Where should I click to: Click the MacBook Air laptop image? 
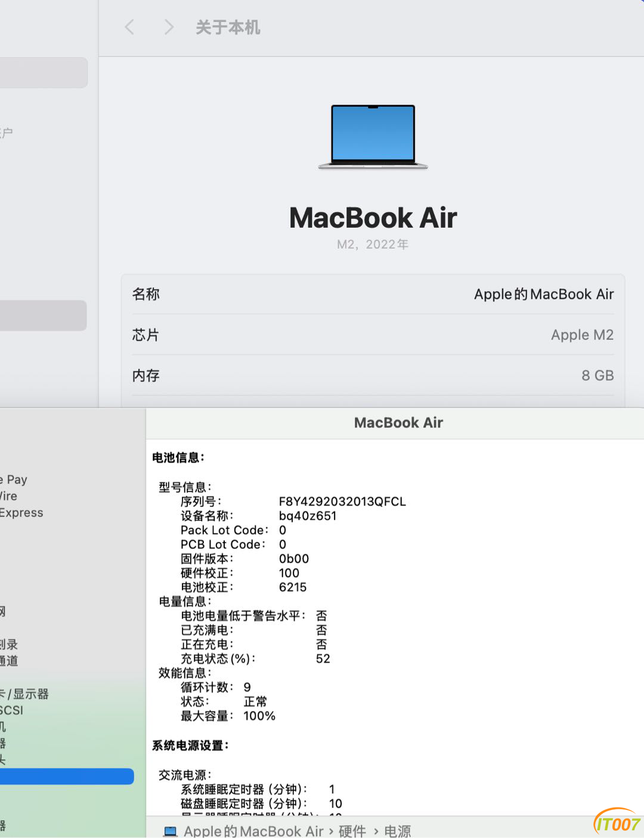[x=373, y=137]
